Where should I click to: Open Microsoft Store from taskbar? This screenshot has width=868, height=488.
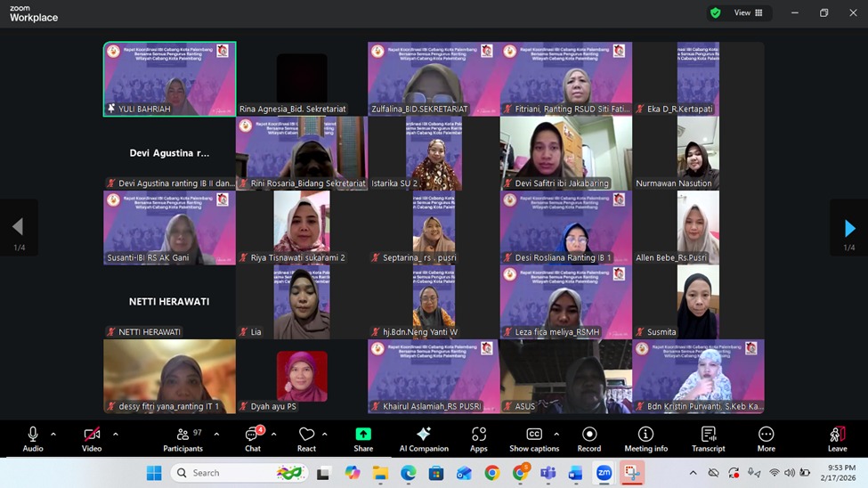point(436,473)
